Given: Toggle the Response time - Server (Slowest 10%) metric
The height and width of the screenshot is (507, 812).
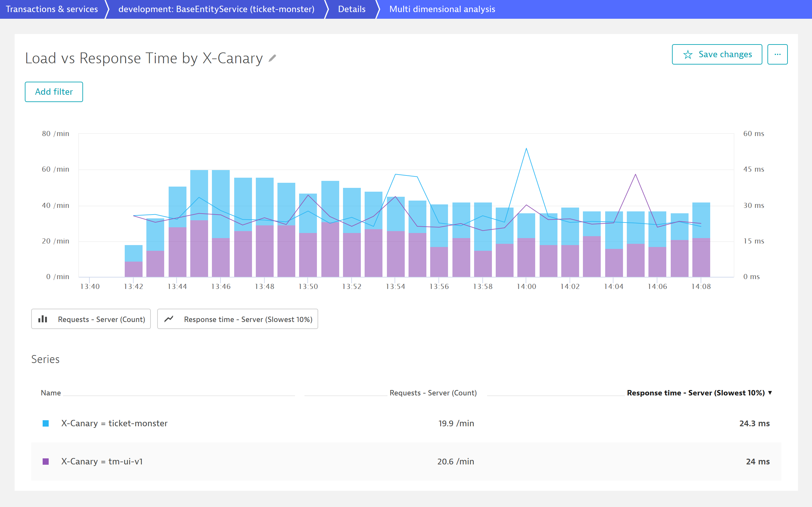Looking at the screenshot, I should [x=248, y=319].
